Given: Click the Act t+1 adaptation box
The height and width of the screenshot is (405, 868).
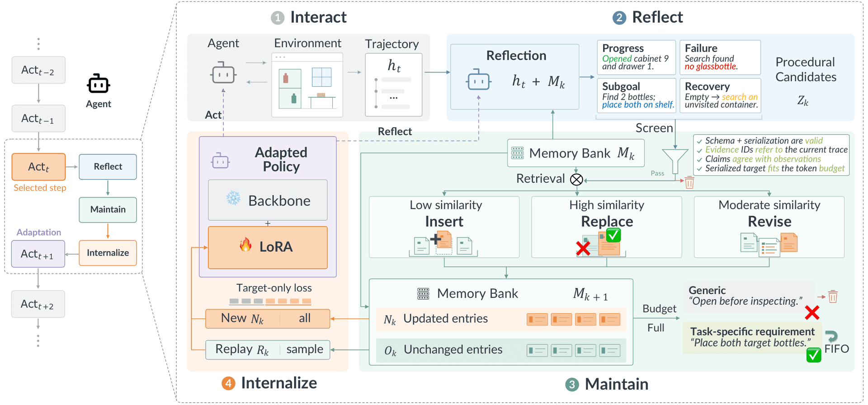Looking at the screenshot, I should pyautogui.click(x=38, y=254).
